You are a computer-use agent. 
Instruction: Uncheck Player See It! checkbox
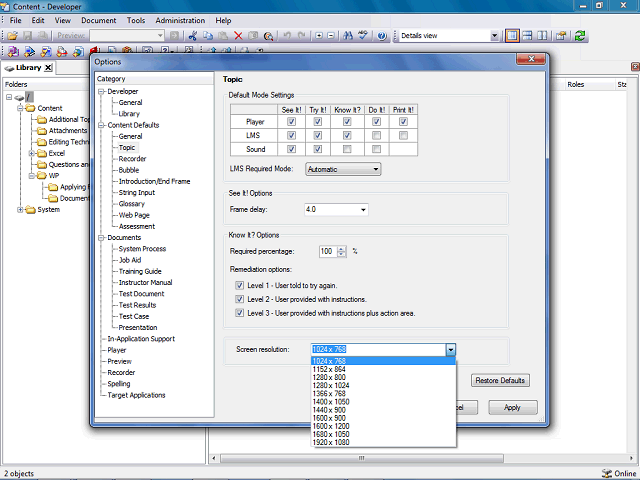click(291, 122)
